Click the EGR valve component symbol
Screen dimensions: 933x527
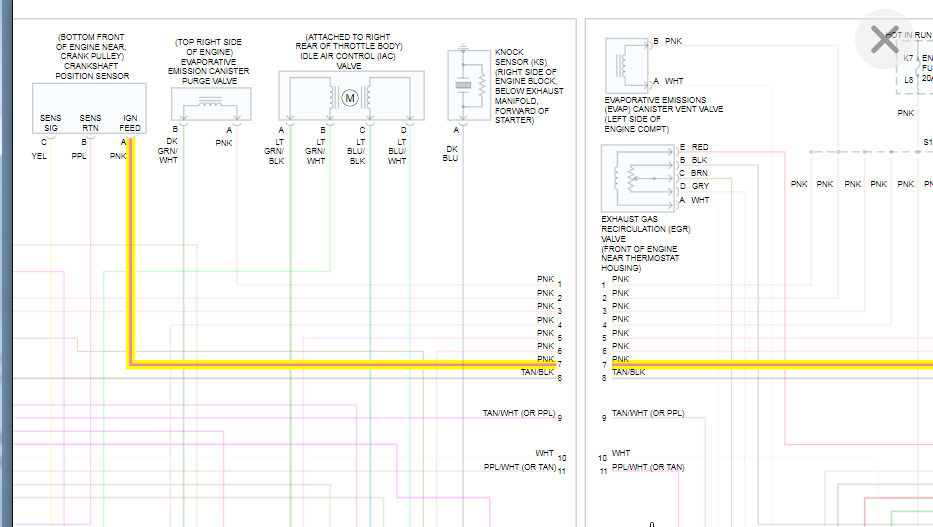[638, 178]
